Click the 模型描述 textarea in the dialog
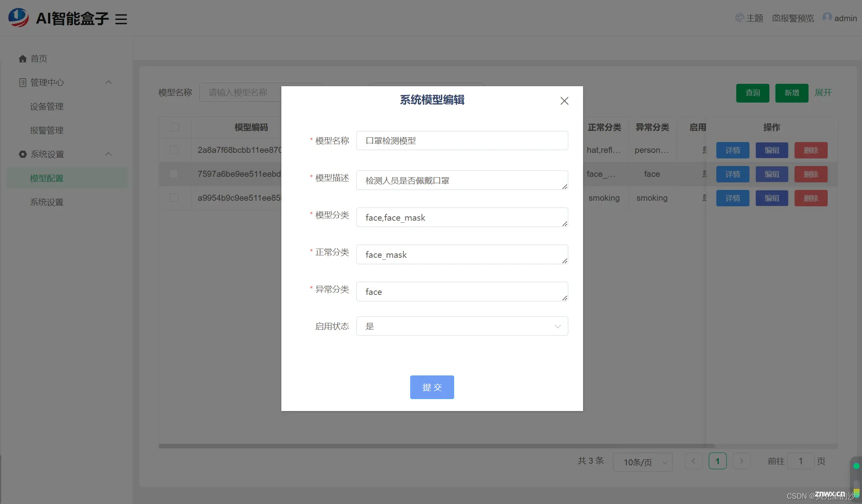Image resolution: width=862 pixels, height=504 pixels. coord(462,180)
